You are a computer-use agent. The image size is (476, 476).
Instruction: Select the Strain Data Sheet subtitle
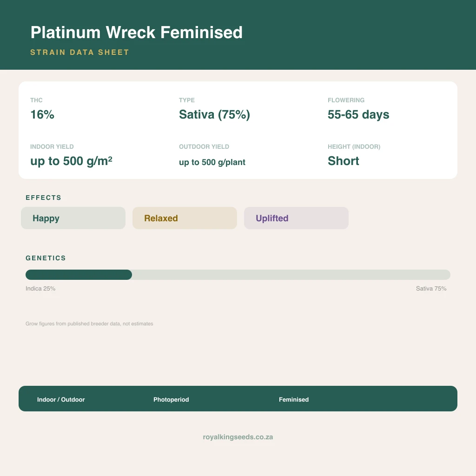[x=79, y=52]
